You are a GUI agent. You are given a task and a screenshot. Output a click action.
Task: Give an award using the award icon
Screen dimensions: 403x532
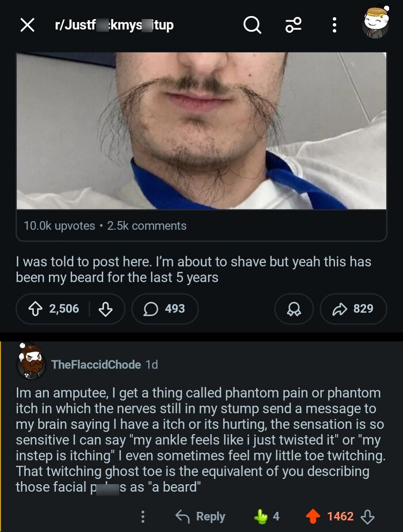pyautogui.click(x=294, y=309)
